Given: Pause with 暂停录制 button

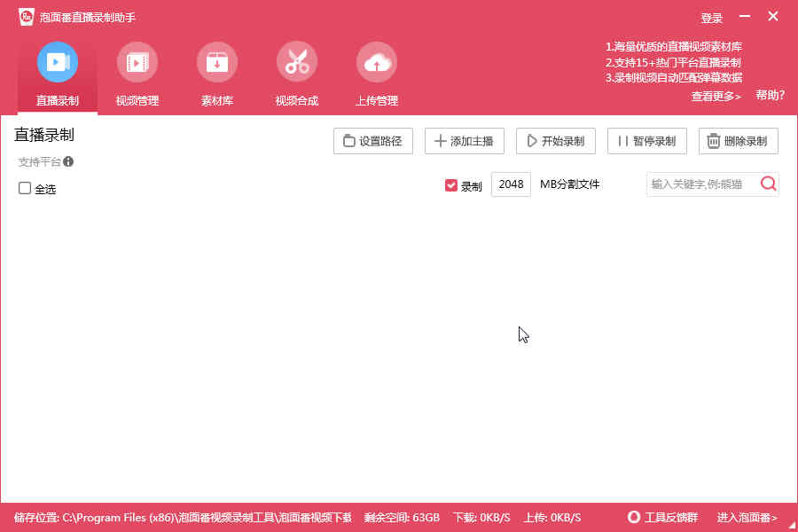Looking at the screenshot, I should point(647,141).
